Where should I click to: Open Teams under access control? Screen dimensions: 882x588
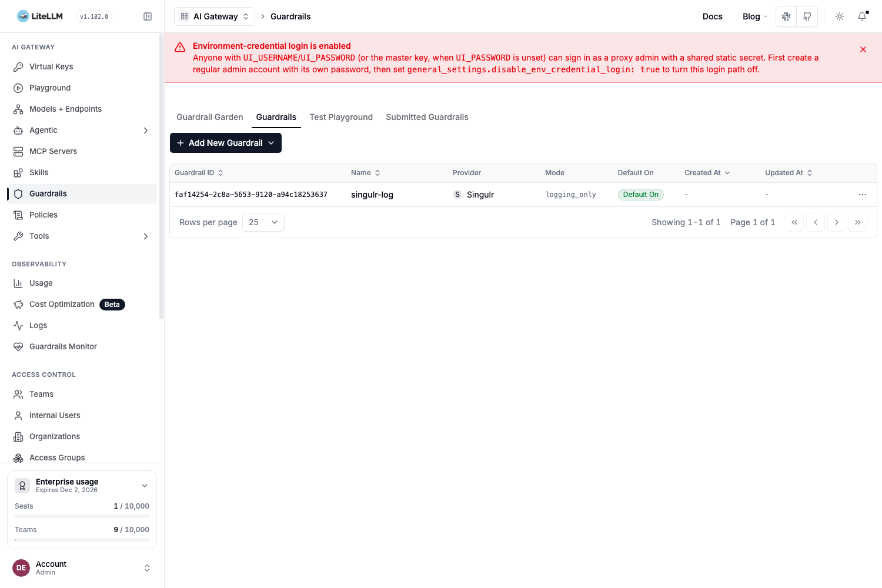[82, 394]
